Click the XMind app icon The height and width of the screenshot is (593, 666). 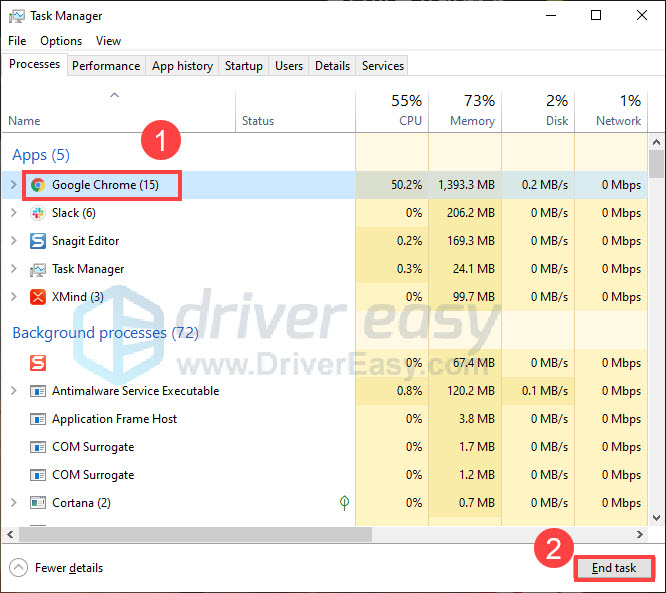[38, 297]
